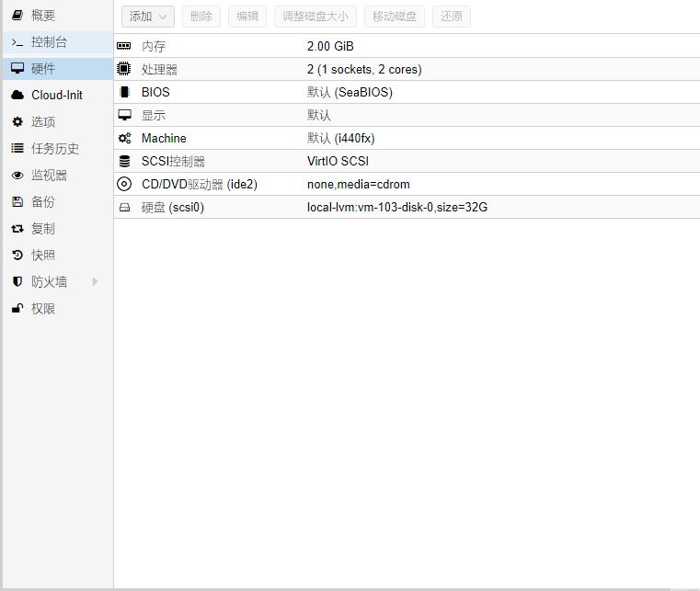Open the 快照 tab
700x591 pixels.
[x=58, y=256]
